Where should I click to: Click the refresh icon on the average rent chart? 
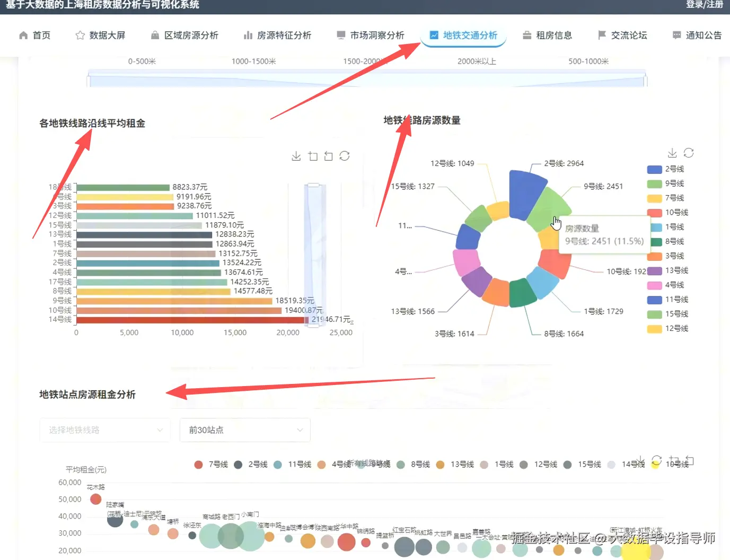345,155
